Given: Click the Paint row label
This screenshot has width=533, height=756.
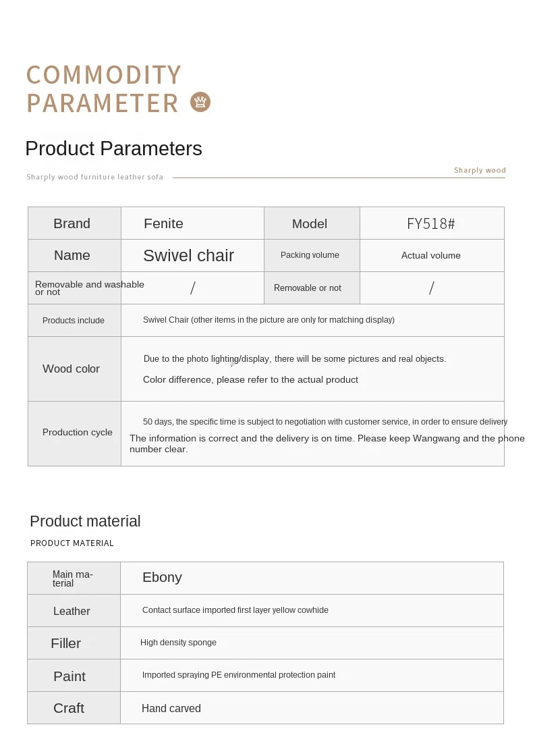Looking at the screenshot, I should 69,676.
